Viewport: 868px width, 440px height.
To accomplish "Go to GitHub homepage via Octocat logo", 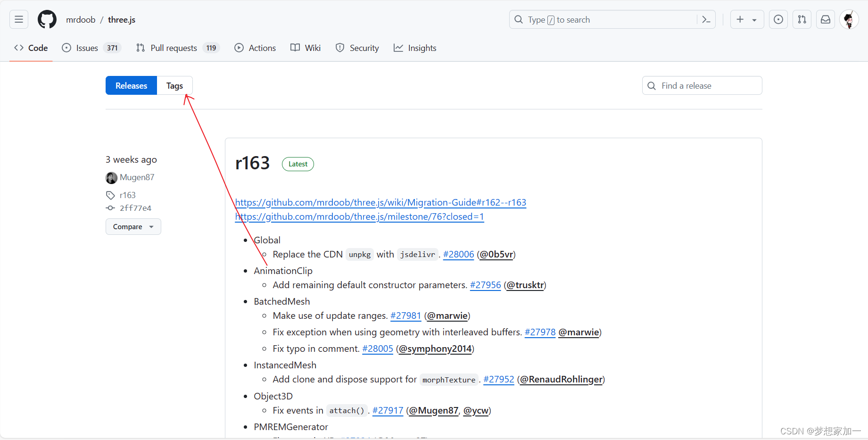I will tap(47, 19).
